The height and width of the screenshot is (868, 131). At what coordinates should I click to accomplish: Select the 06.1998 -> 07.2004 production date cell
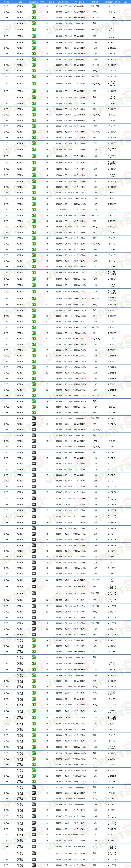point(63,664)
